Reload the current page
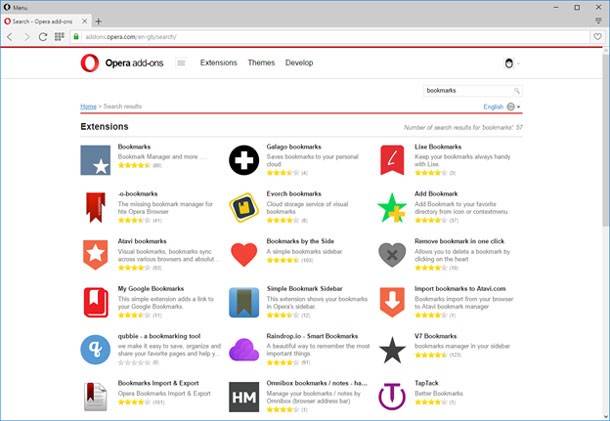Viewport: 610px width, 421px height. 43,37
